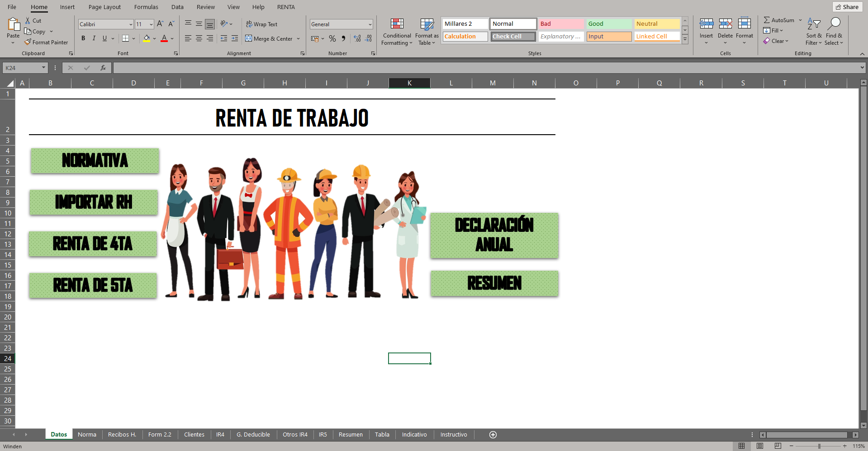Screen dimensions: 868x451
Task: Adjust the zoom slider in status bar
Action: pyautogui.click(x=819, y=446)
